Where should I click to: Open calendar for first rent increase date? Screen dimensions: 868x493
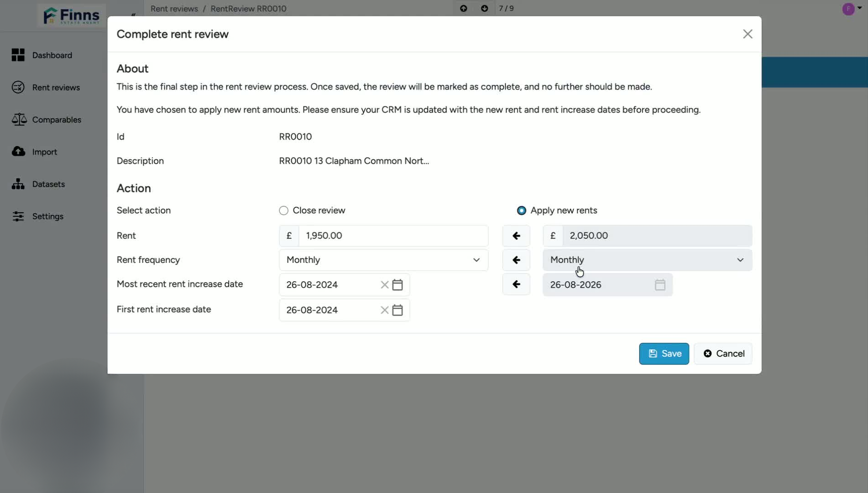397,310
